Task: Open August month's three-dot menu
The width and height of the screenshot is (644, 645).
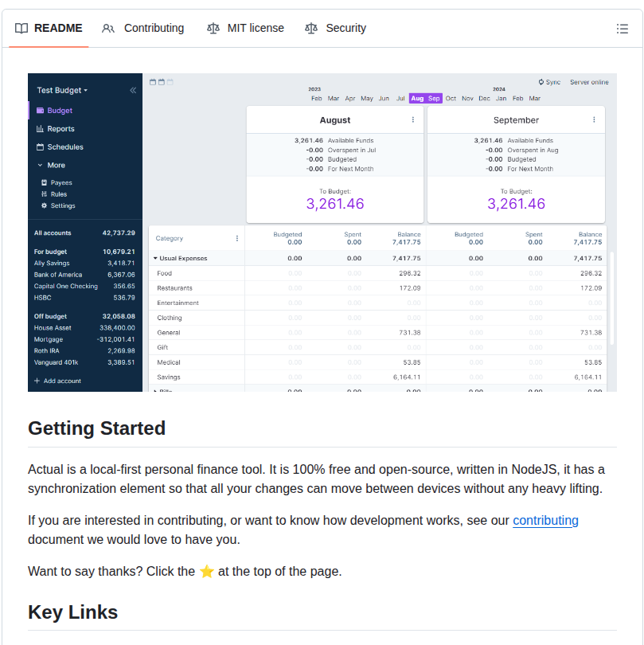Action: click(x=413, y=119)
